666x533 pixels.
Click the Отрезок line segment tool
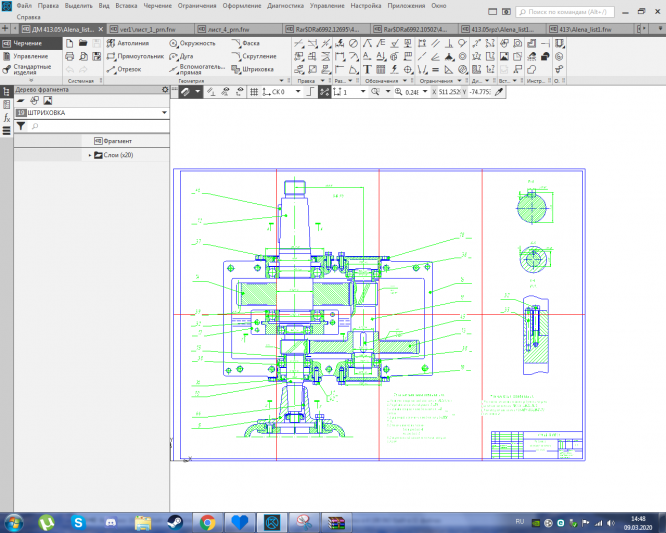point(123,69)
